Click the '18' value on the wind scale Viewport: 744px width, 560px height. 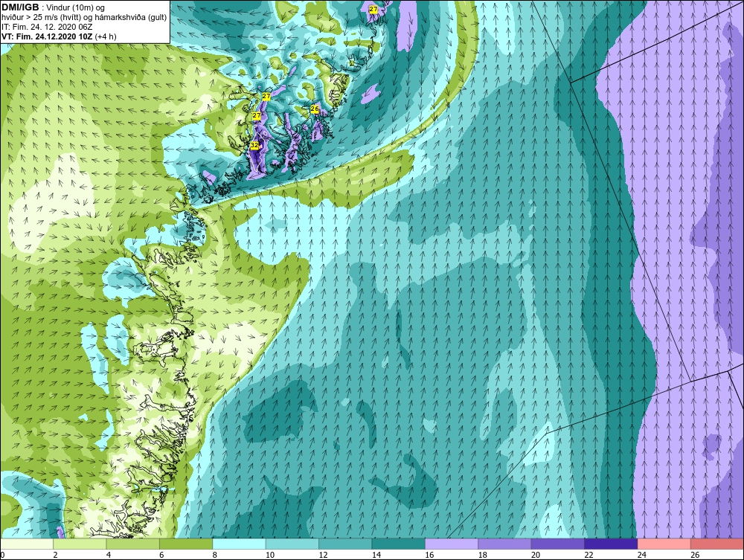pos(483,555)
